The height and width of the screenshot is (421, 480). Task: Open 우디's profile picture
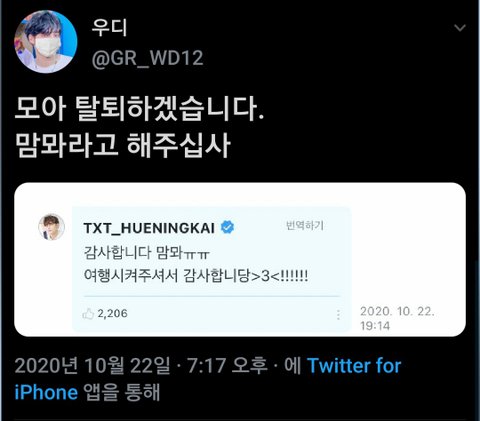46,42
